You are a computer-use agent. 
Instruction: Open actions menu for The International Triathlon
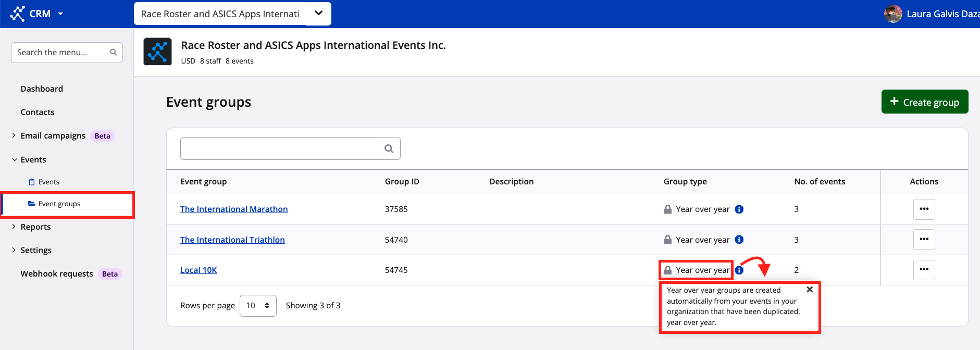(924, 240)
